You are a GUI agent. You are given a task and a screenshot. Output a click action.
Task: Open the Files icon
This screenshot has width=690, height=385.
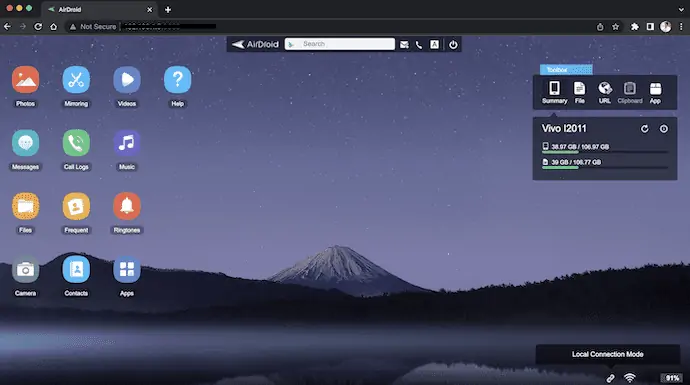[26, 206]
